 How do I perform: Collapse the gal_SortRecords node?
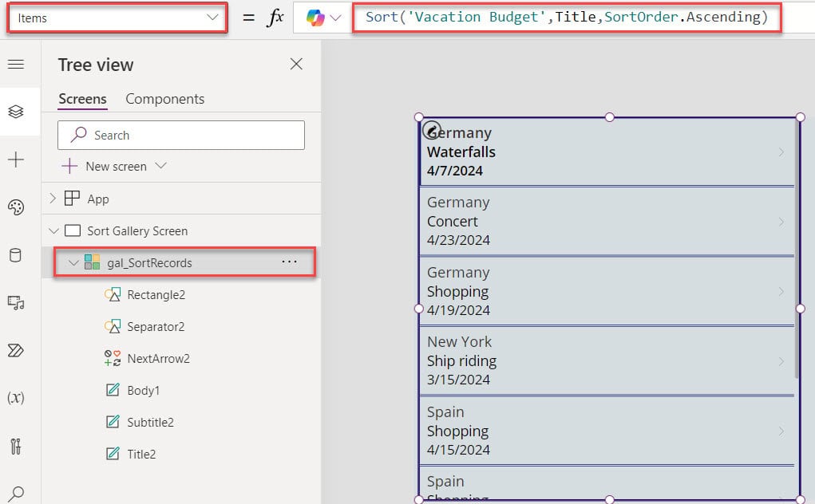click(73, 262)
